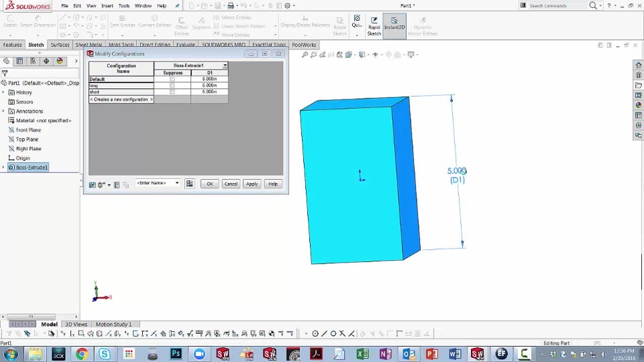Open the Display Style cube icon
Viewport: 644px width, 362px height.
(x=362, y=54)
